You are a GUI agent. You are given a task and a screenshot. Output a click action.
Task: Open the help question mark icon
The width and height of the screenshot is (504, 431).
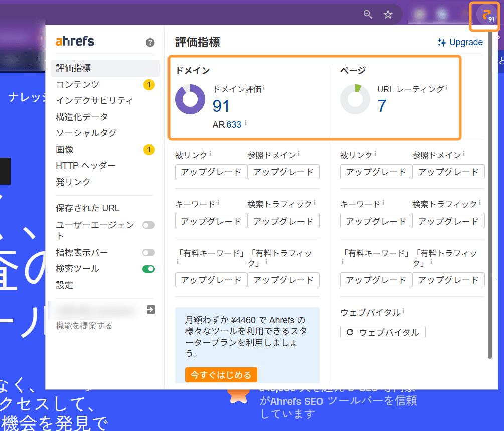click(x=149, y=42)
